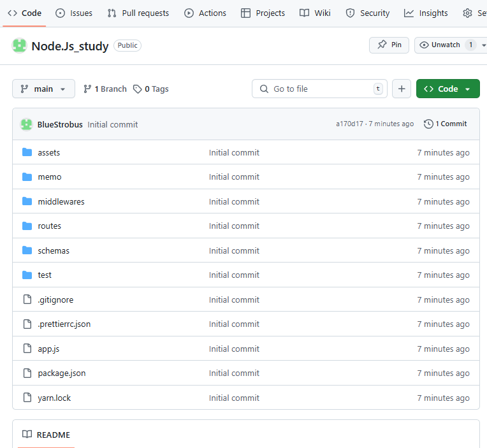Open the middlewares folder

[61, 201]
